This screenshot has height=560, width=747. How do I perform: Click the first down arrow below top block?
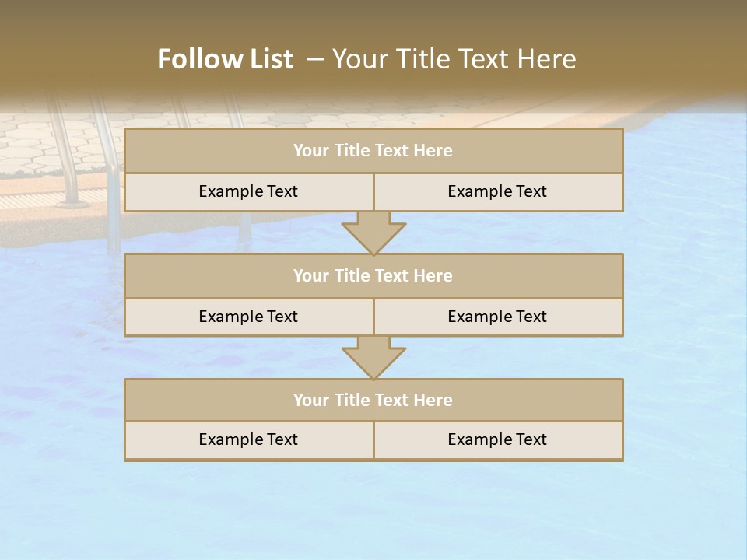[373, 233]
